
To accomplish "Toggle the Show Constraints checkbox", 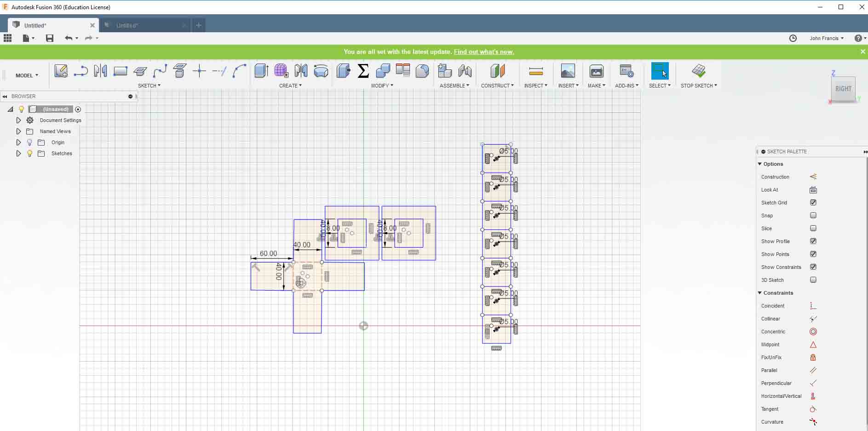I will [x=813, y=267].
